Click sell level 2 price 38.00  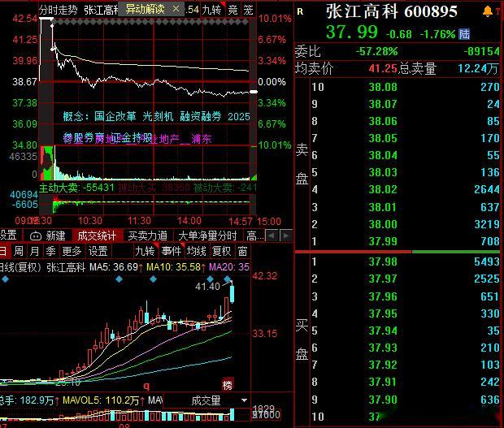pos(383,224)
